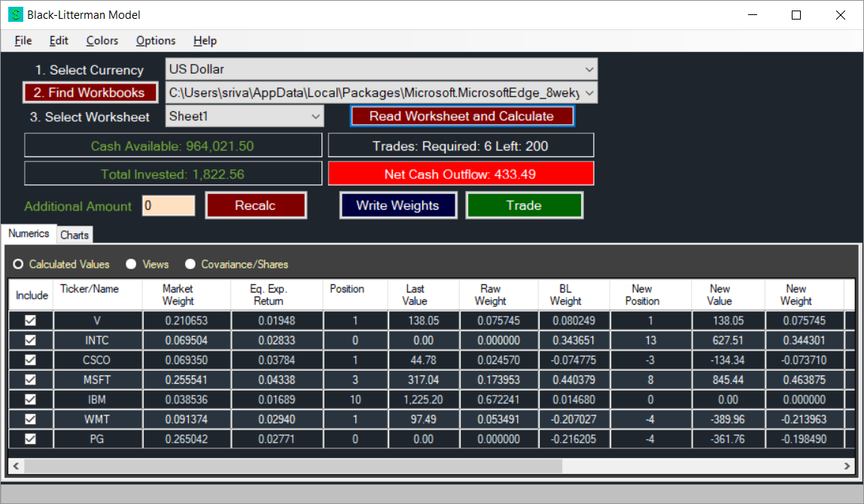864x504 pixels.
Task: Uncheck the Include box for CSCO
Action: (x=30, y=360)
